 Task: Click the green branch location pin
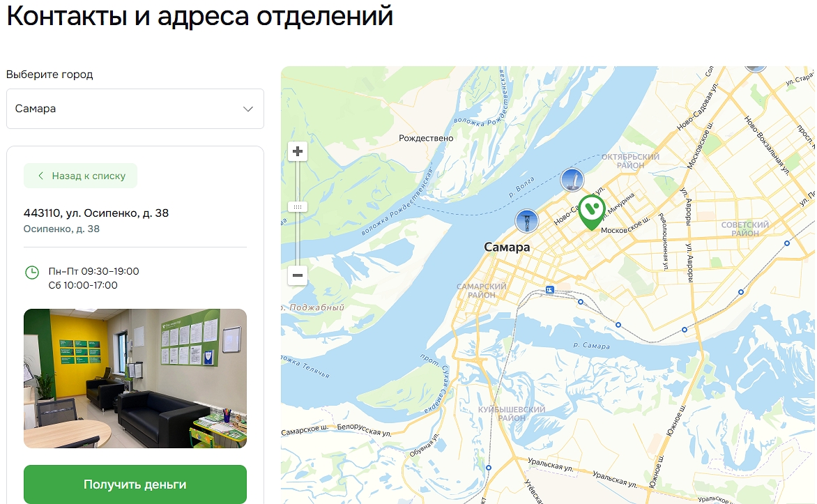pyautogui.click(x=591, y=212)
